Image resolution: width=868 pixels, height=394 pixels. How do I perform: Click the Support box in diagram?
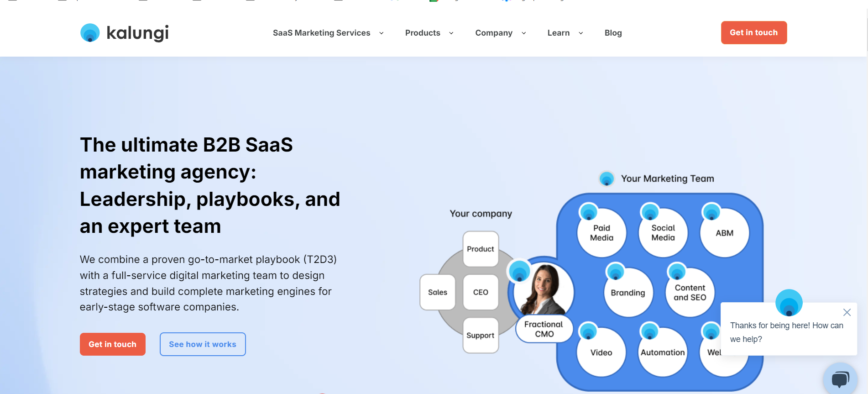[481, 335]
